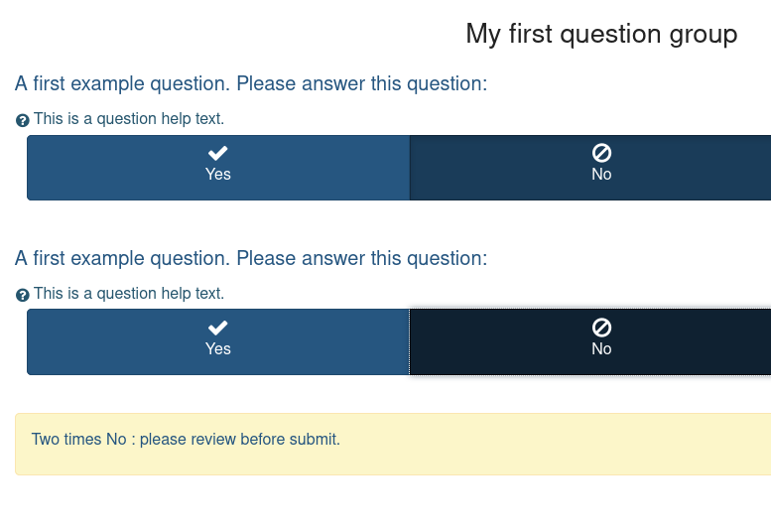Click the empty right side of the yellow alert box

coord(595,444)
